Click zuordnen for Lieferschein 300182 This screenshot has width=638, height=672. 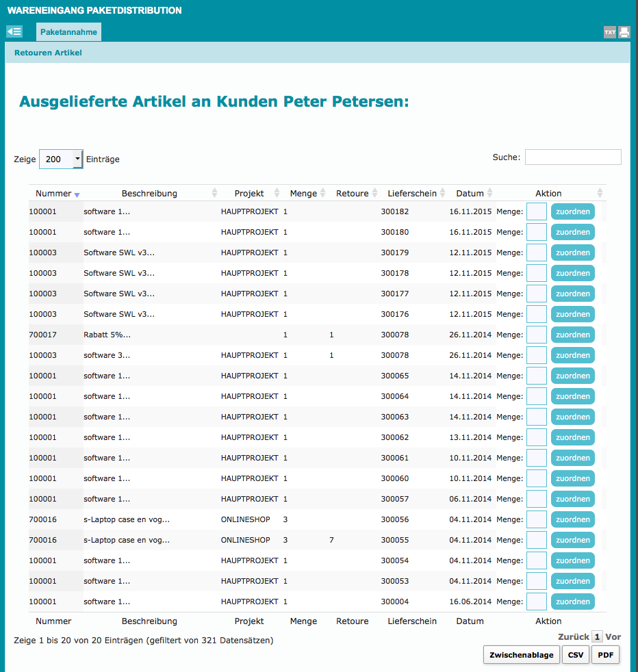click(572, 211)
